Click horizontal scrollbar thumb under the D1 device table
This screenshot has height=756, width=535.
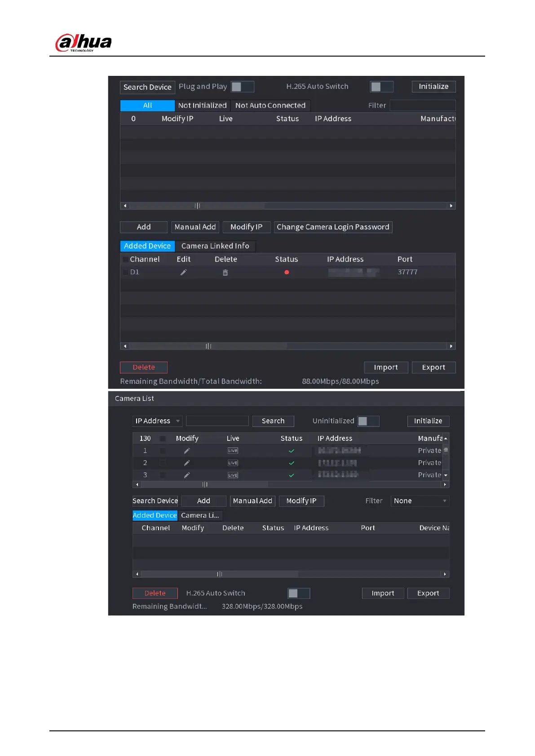click(208, 346)
